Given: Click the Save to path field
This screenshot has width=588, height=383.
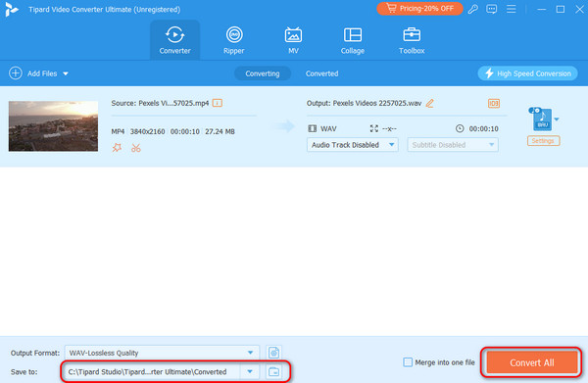Looking at the screenshot, I should click(x=151, y=372).
